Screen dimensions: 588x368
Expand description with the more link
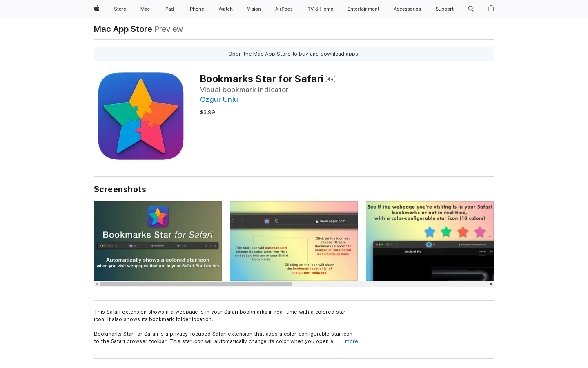[351, 341]
